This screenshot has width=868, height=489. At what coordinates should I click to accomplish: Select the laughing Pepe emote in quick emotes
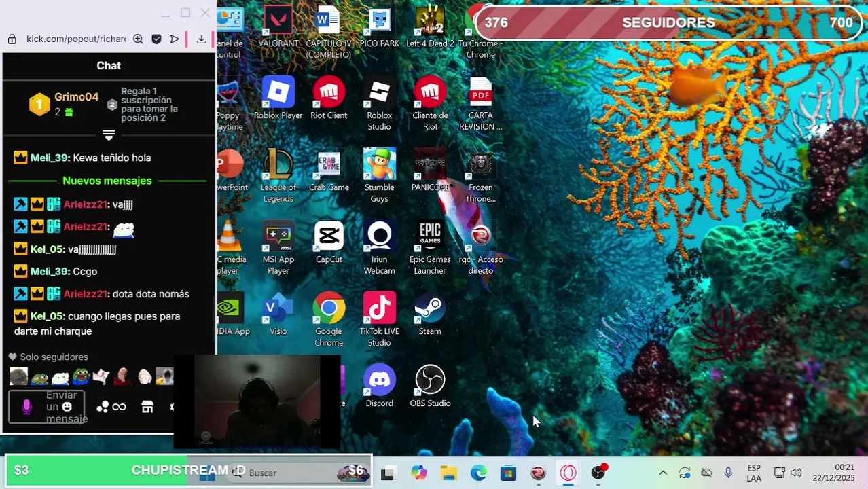(x=82, y=376)
